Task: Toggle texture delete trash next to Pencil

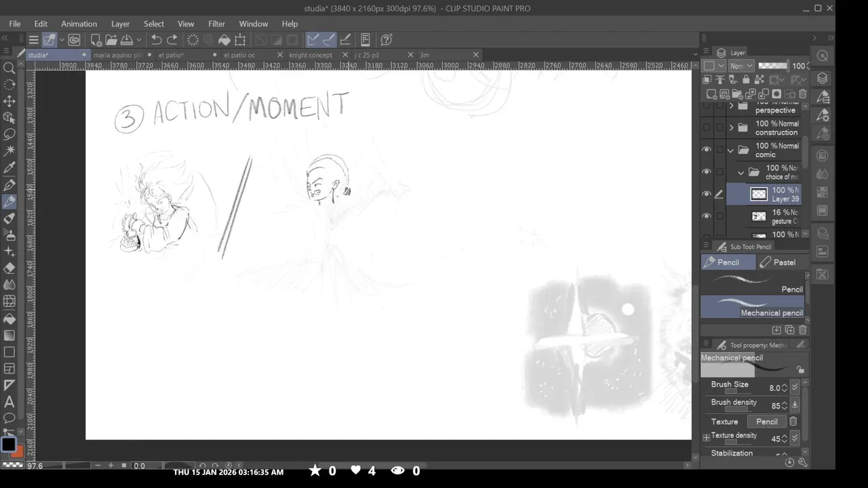Action: click(793, 422)
